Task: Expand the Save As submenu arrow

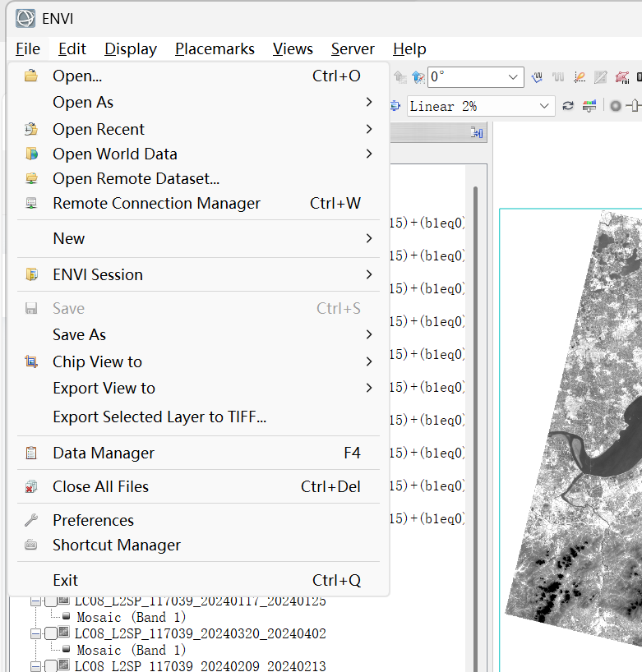Action: tap(369, 334)
